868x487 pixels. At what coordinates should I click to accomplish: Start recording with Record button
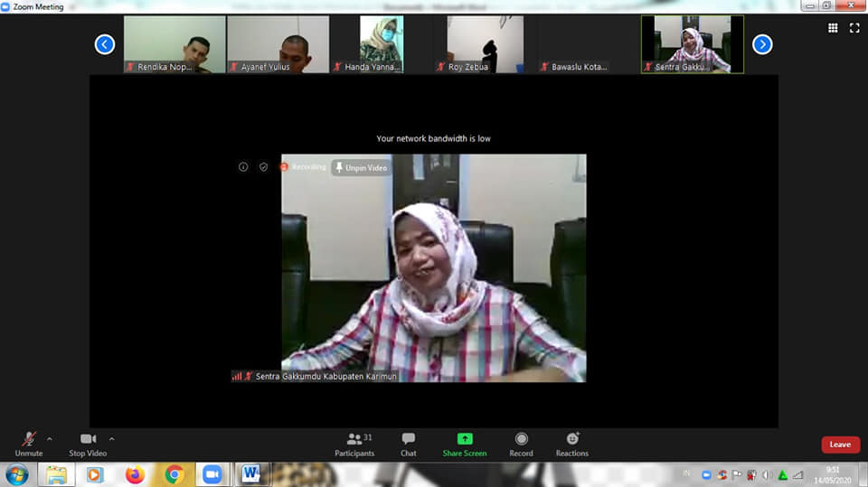(x=521, y=445)
